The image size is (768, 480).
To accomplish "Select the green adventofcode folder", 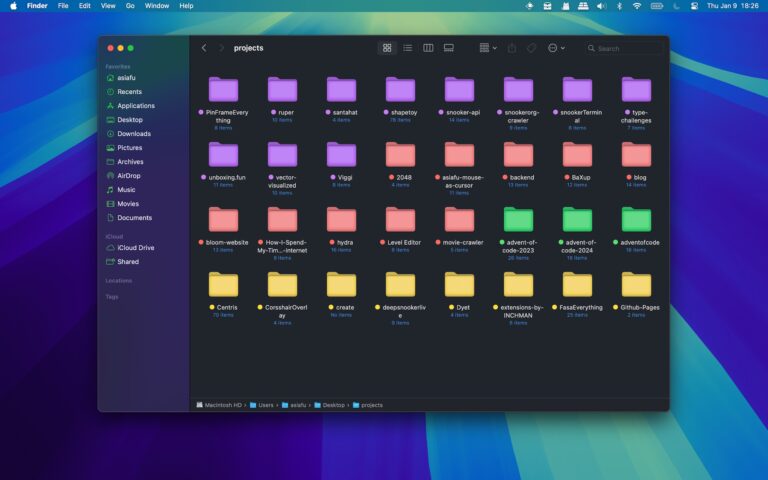I will pyautogui.click(x=636, y=220).
